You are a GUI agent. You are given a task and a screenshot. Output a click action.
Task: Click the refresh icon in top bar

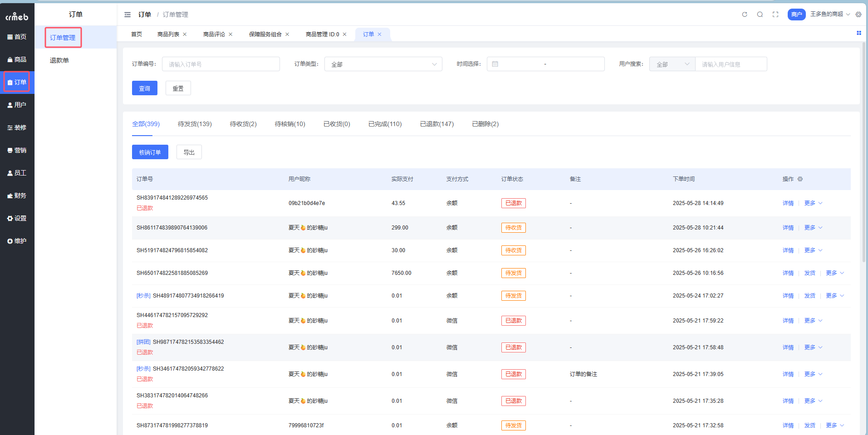(745, 15)
